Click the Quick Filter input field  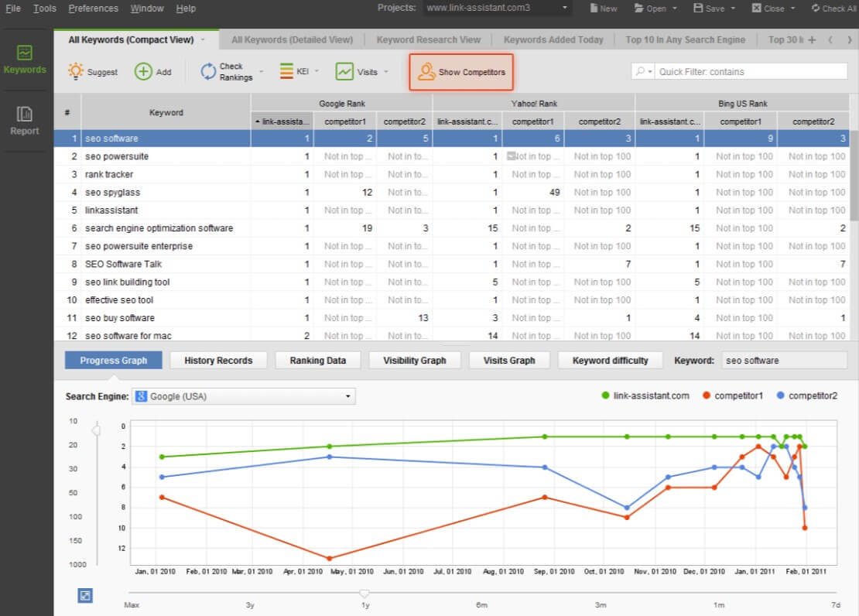pyautogui.click(x=751, y=72)
